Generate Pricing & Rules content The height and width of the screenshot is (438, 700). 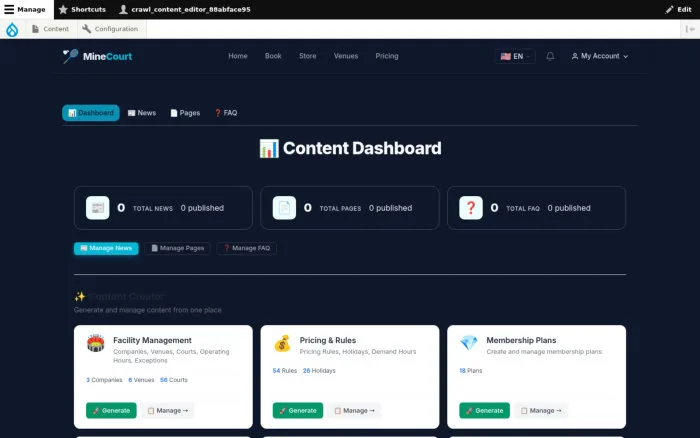click(x=298, y=410)
